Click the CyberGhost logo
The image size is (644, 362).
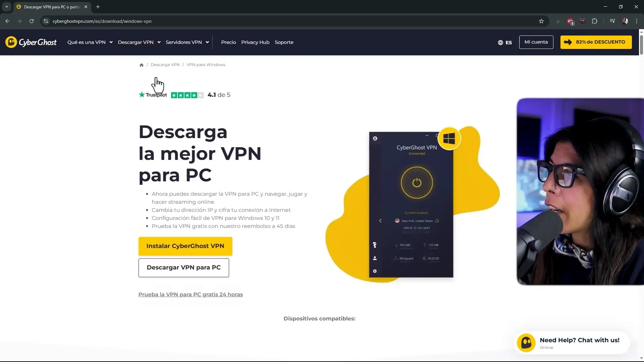31,42
